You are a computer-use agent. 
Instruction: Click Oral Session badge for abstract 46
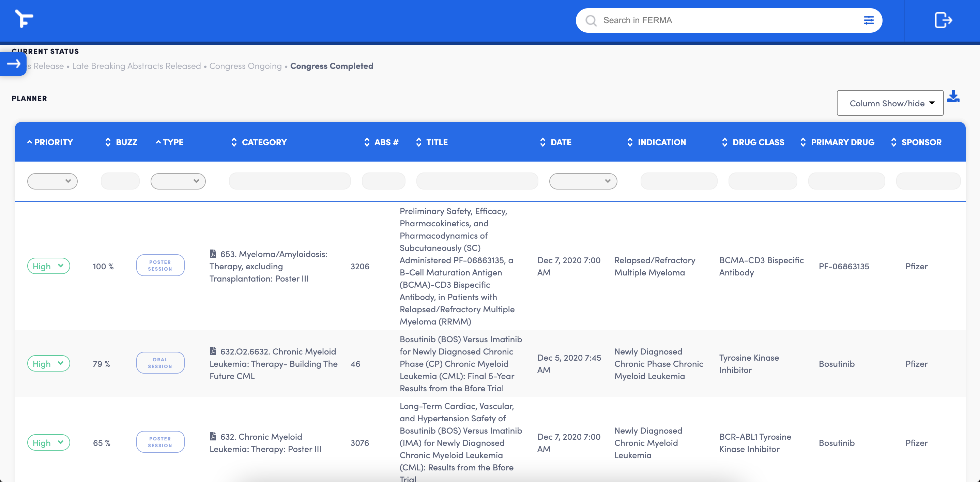pyautogui.click(x=160, y=363)
